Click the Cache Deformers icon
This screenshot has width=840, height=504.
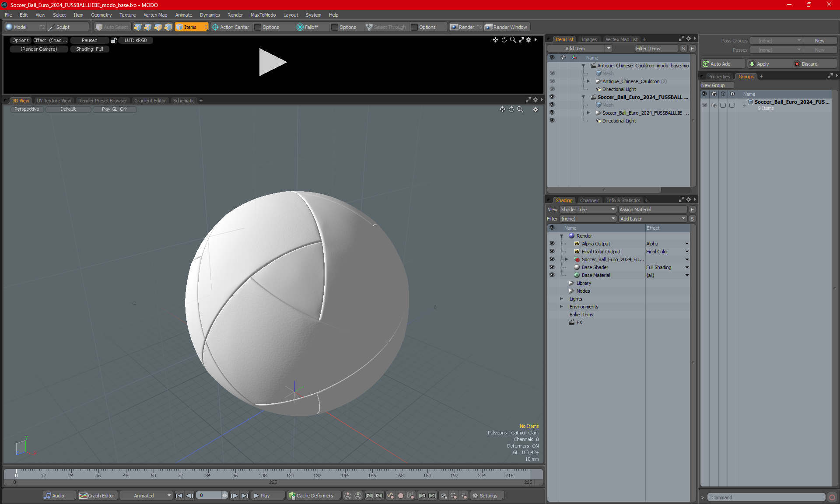click(x=292, y=496)
